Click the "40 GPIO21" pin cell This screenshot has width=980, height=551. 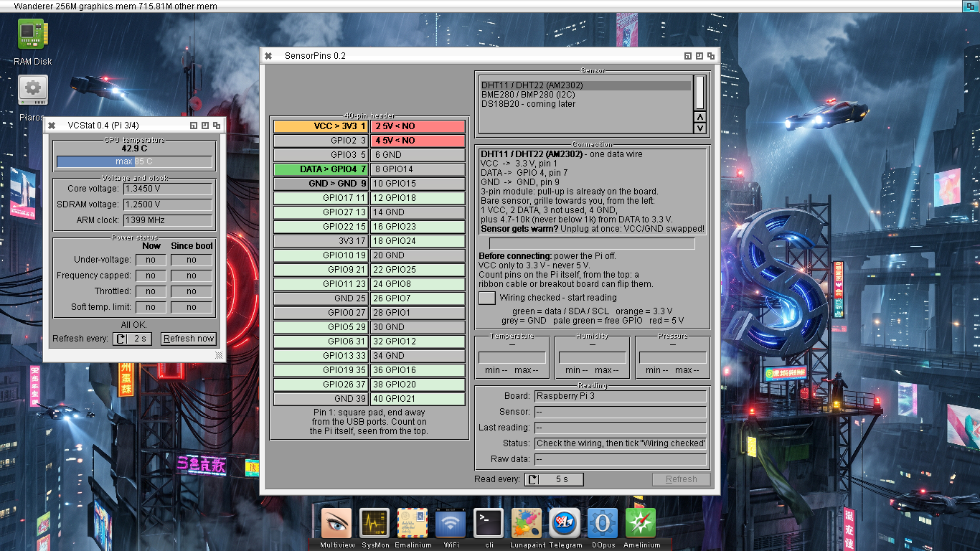pos(418,399)
